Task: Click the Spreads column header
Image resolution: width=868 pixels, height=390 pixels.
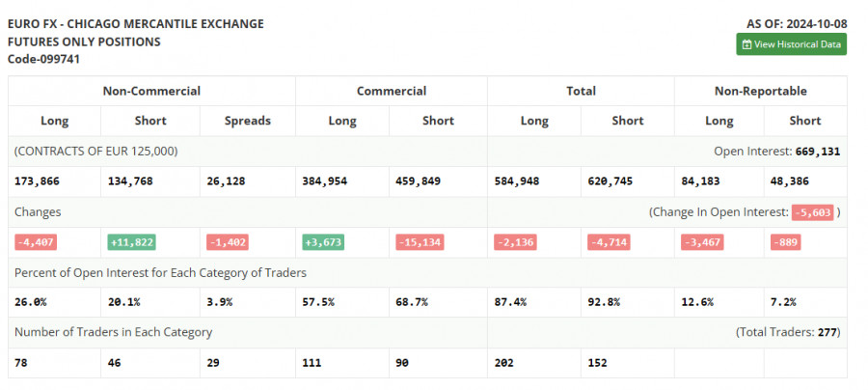Action: coord(248,121)
